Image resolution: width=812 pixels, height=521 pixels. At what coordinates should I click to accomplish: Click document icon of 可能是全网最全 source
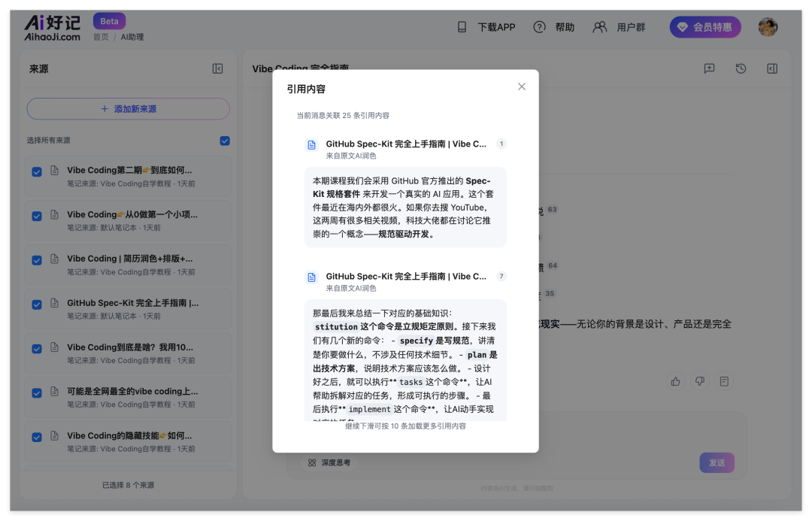click(54, 392)
